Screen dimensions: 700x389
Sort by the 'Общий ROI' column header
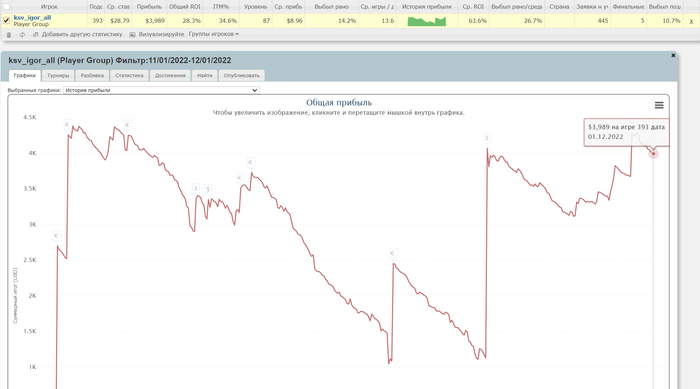185,7
